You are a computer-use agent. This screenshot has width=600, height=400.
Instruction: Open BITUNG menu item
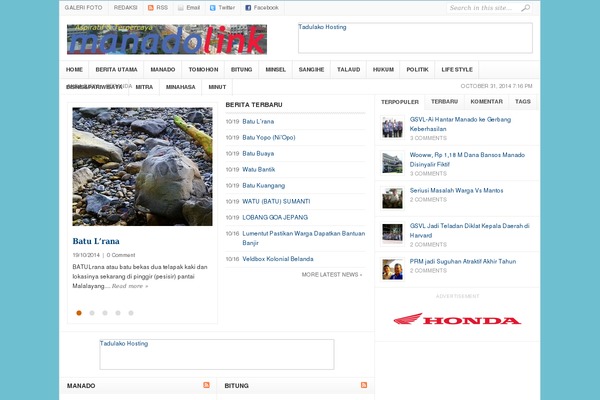[241, 70]
